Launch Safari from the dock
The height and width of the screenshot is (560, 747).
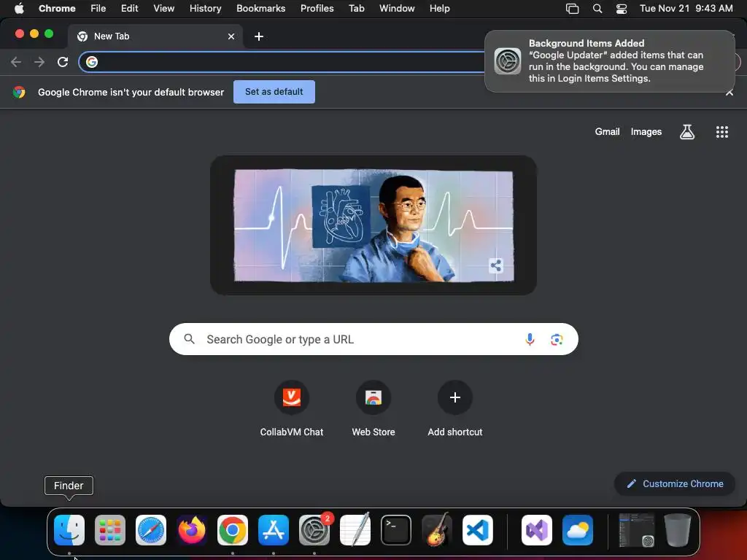[151, 529]
